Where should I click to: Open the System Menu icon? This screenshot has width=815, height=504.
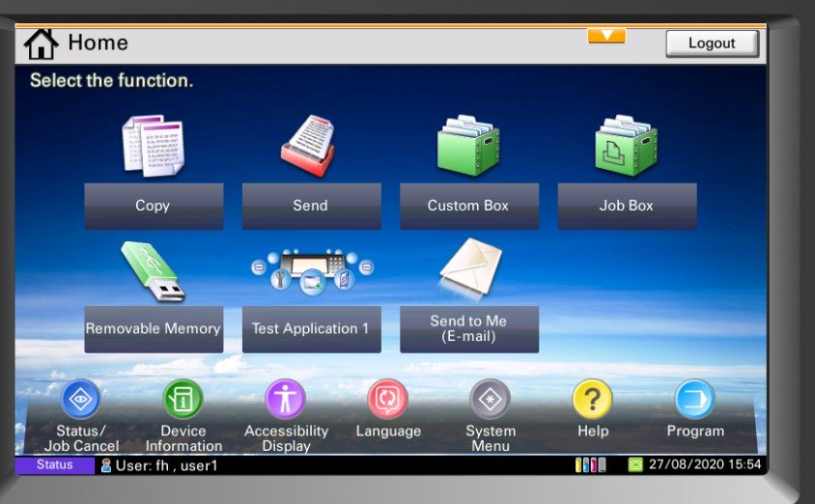pos(491,399)
